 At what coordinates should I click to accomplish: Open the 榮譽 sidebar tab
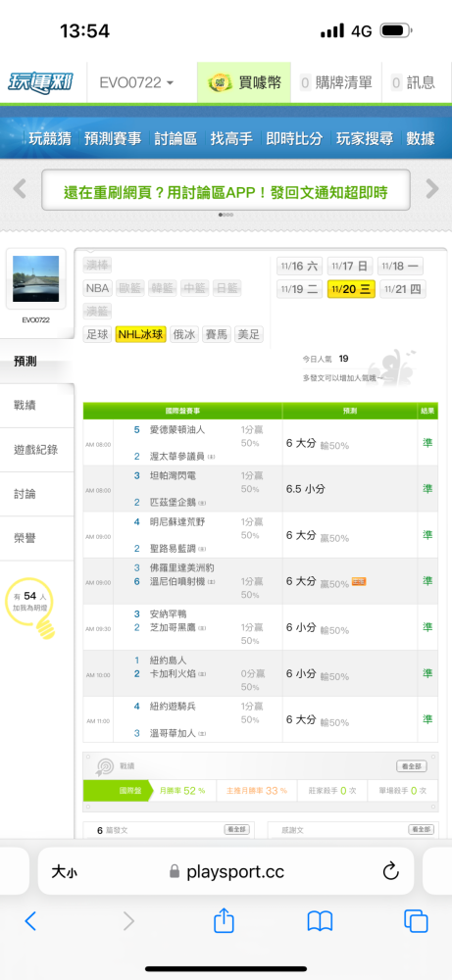point(37,538)
